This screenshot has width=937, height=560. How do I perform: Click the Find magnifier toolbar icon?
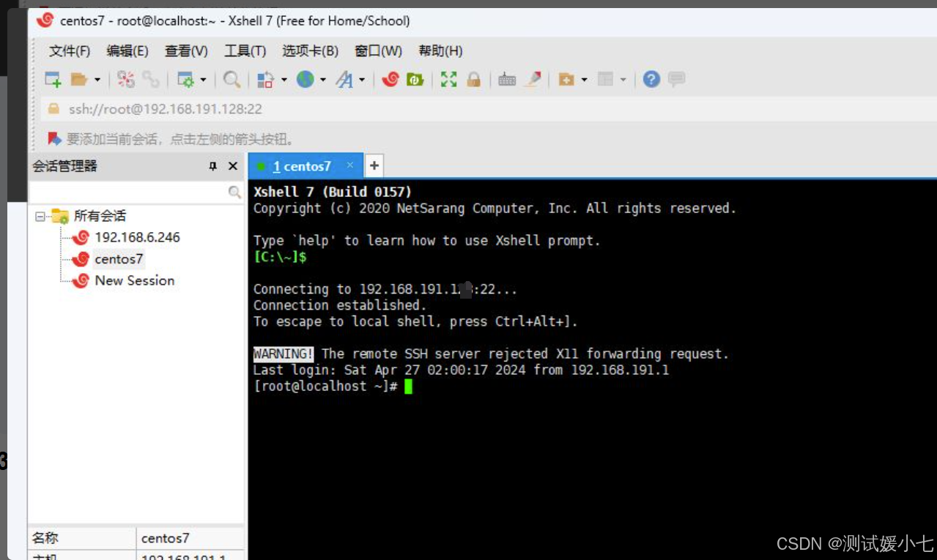tap(232, 80)
